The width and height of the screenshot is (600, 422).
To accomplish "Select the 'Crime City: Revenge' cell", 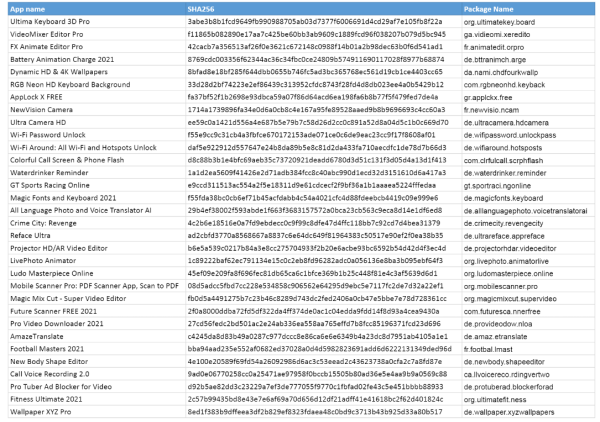I will click(x=96, y=223).
